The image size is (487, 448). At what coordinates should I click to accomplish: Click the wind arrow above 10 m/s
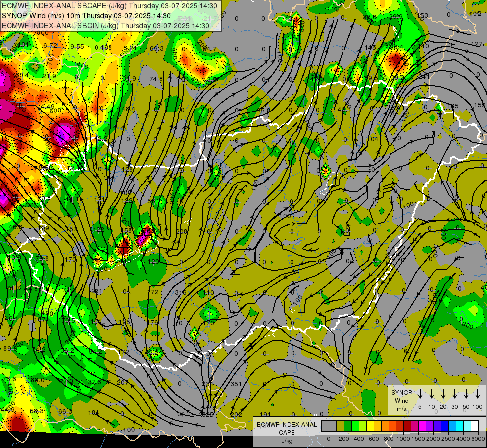[x=431, y=394]
